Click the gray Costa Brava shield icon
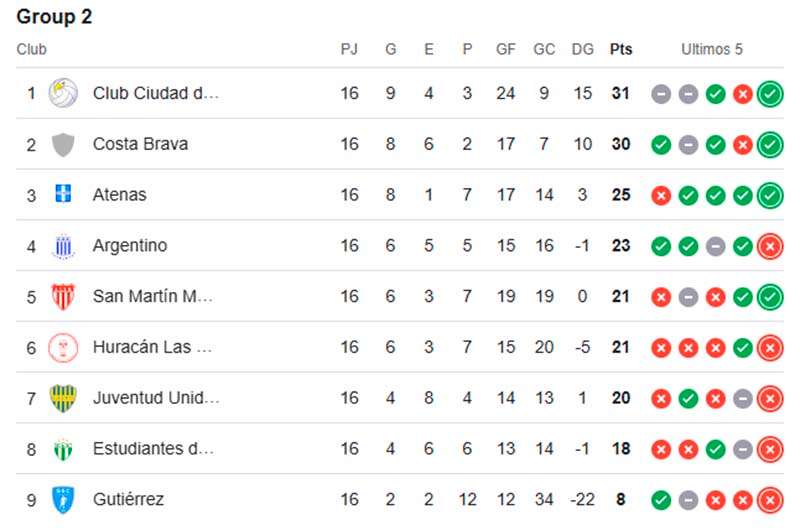800x530 pixels. pos(63,144)
